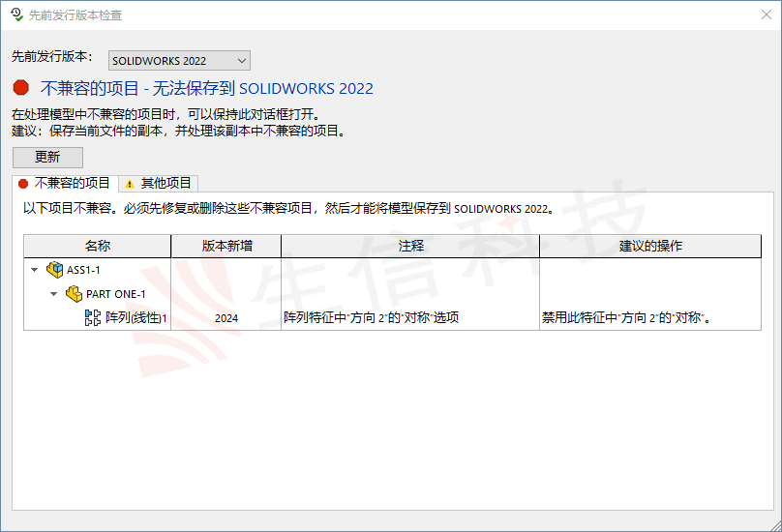This screenshot has height=532, width=782.
Task: Click the ASS1-1 assembly icon
Action: [x=55, y=270]
